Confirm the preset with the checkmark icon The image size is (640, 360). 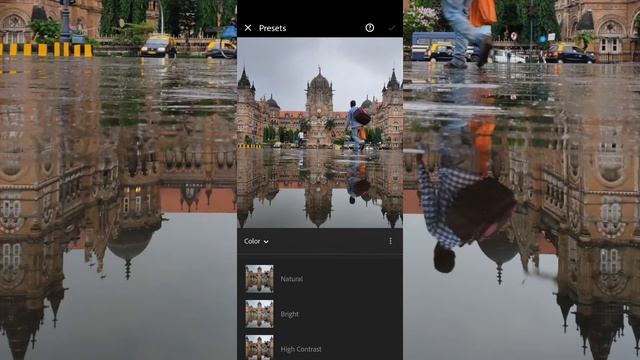click(x=391, y=28)
